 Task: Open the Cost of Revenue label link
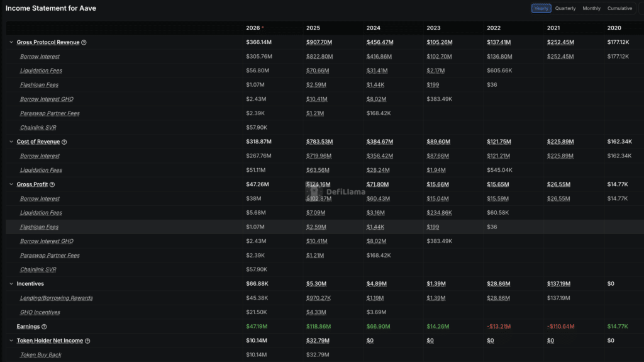pyautogui.click(x=38, y=142)
